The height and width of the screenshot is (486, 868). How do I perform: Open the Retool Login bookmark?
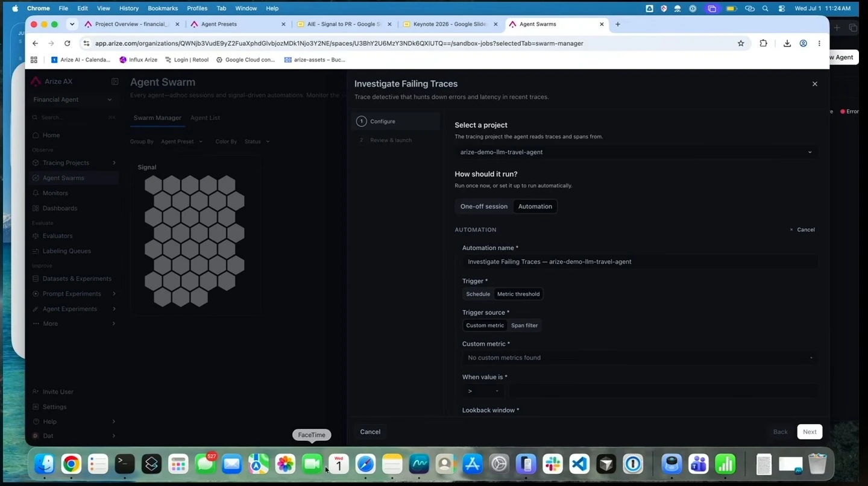[x=187, y=60]
